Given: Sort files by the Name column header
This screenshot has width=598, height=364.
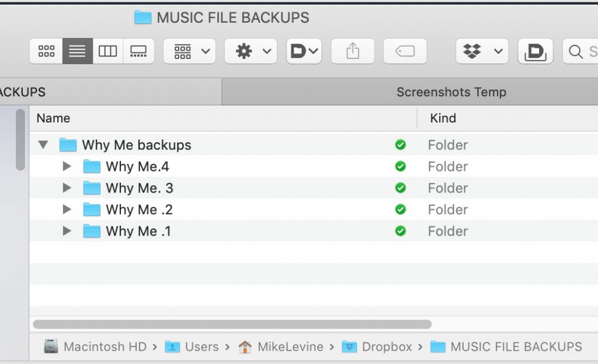Looking at the screenshot, I should tap(53, 118).
